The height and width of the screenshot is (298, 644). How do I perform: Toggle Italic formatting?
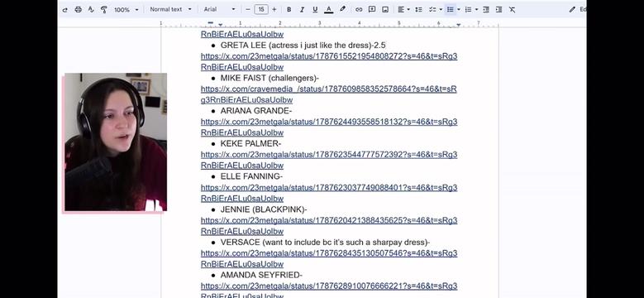302,9
